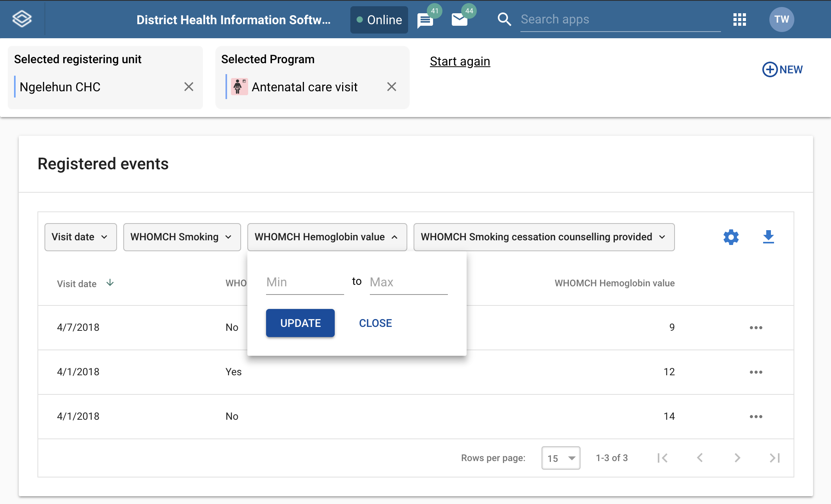Expand the Visit date filter
The height and width of the screenshot is (504, 831).
click(81, 237)
